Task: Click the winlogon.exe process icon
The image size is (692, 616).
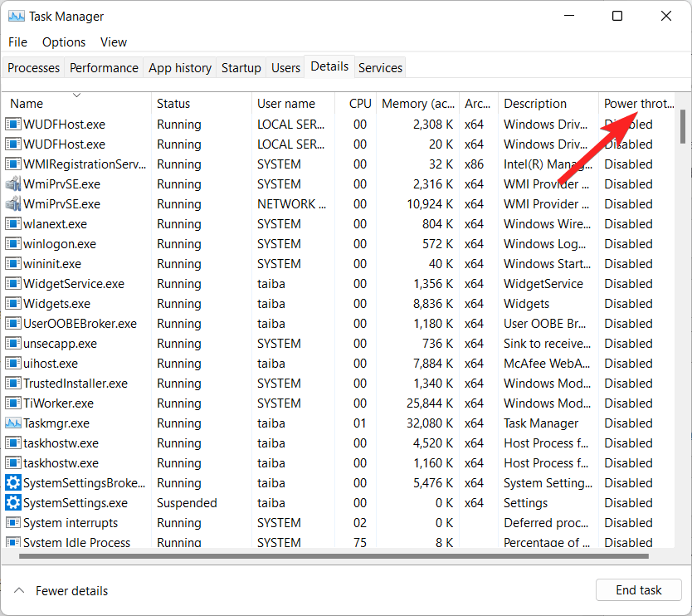Action: tap(12, 243)
